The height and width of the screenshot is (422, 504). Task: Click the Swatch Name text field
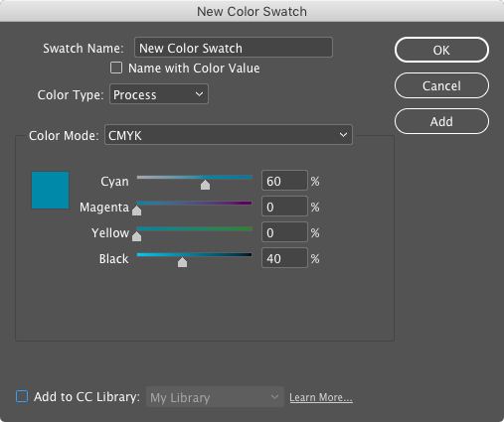[234, 48]
